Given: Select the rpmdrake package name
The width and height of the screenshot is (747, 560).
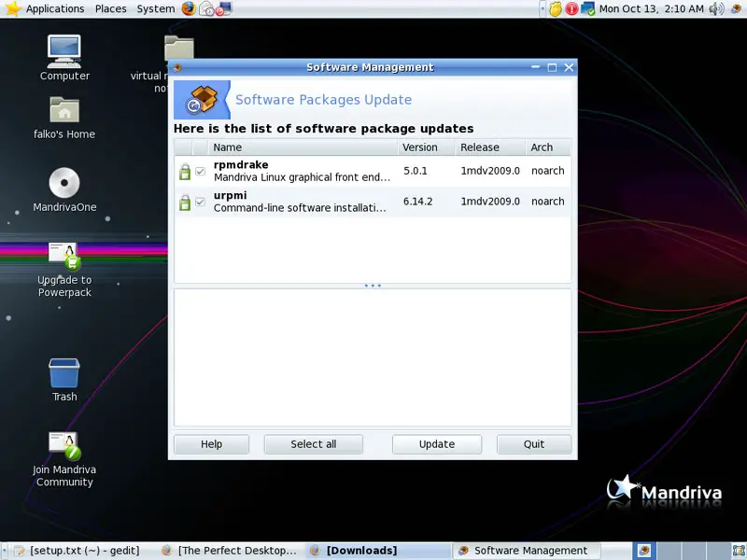Looking at the screenshot, I should (241, 165).
